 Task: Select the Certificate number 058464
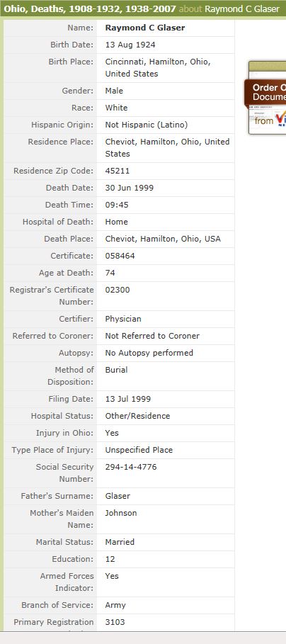click(x=120, y=256)
